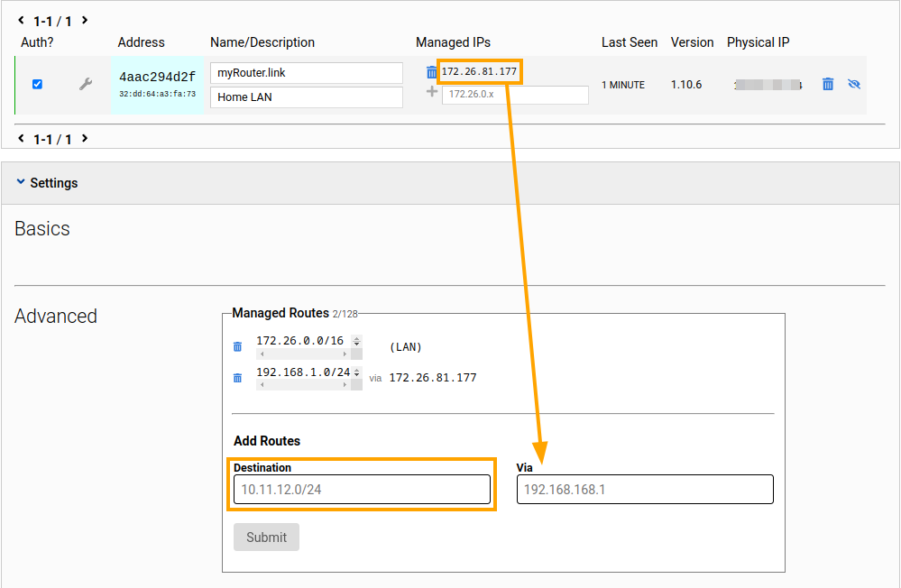Remove the 192.168.1.0/24 managed route

coord(238,379)
